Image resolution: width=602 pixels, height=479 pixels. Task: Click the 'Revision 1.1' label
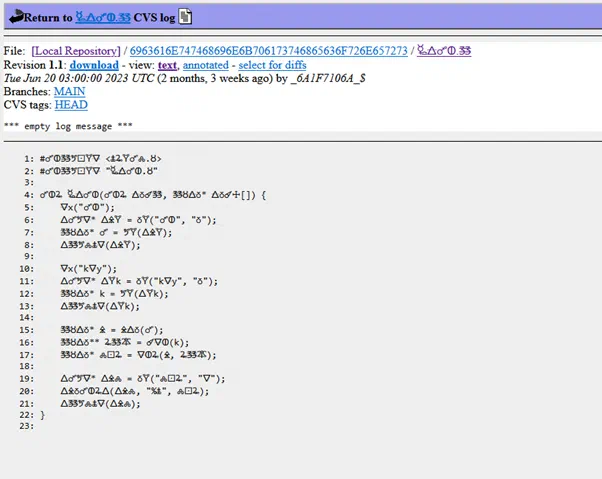tap(33, 65)
